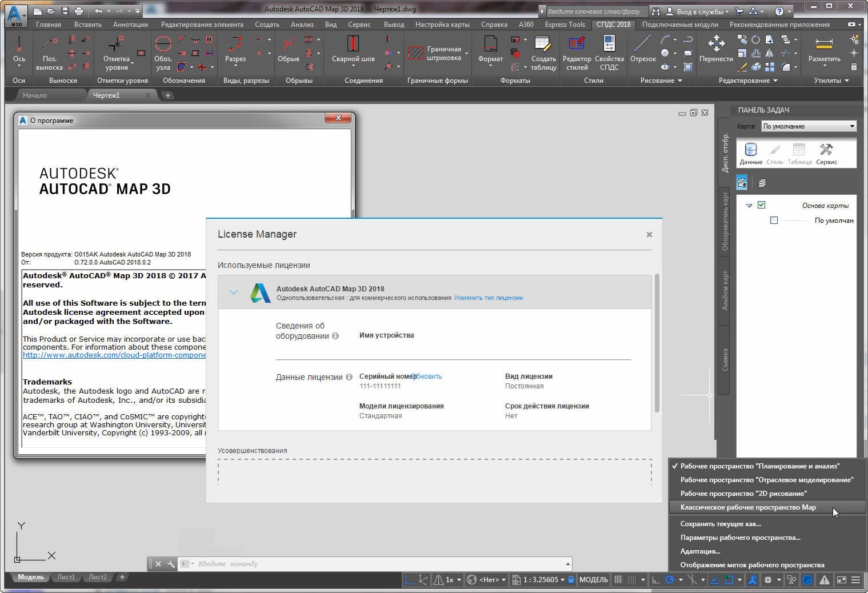Screen dimensions: 868x593
Task: Click the Undo arrow in quick access toolbar
Action: point(99,11)
